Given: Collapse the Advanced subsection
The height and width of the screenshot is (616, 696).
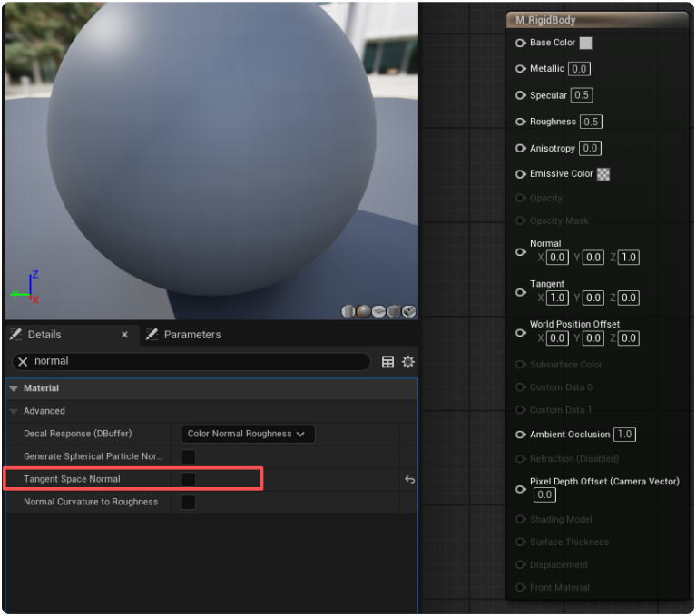Looking at the screenshot, I should 14,411.
